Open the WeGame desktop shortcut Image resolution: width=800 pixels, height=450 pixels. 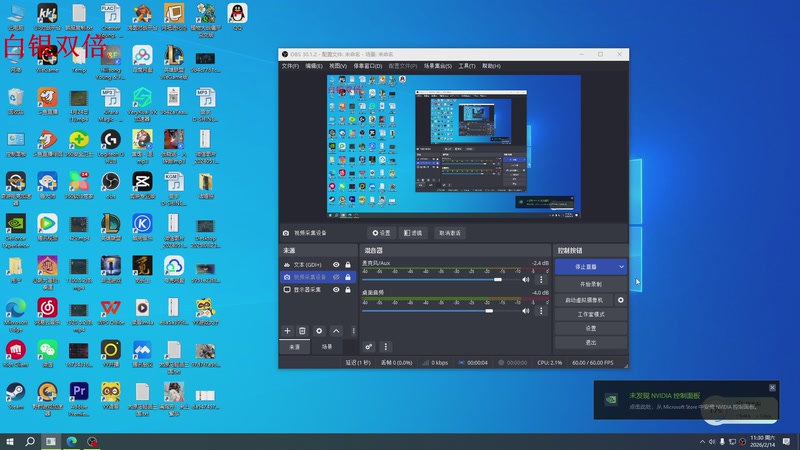47,59
